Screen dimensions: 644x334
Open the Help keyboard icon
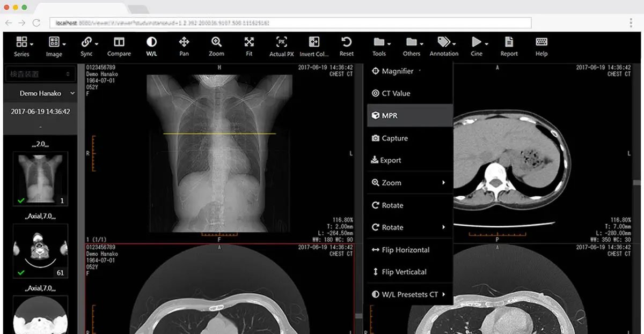(x=541, y=46)
